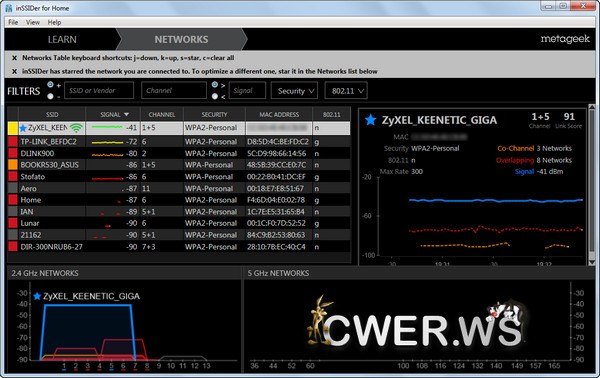
Task: Click the details panel scrollbar down arrow
Action: (x=592, y=263)
